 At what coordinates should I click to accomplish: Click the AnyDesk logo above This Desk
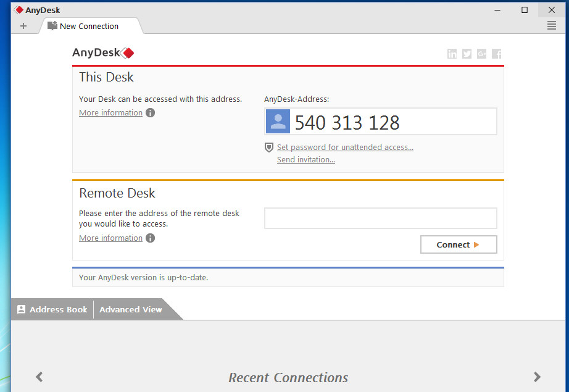[x=103, y=52]
